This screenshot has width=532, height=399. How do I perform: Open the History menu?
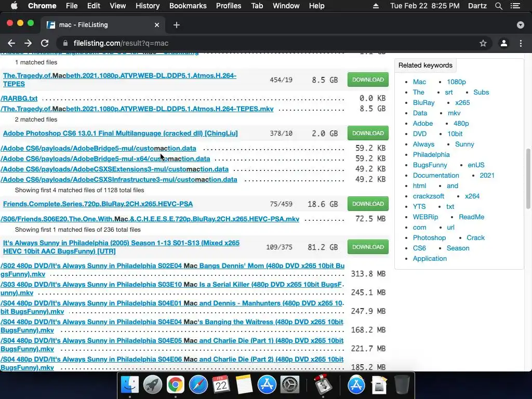point(148,6)
